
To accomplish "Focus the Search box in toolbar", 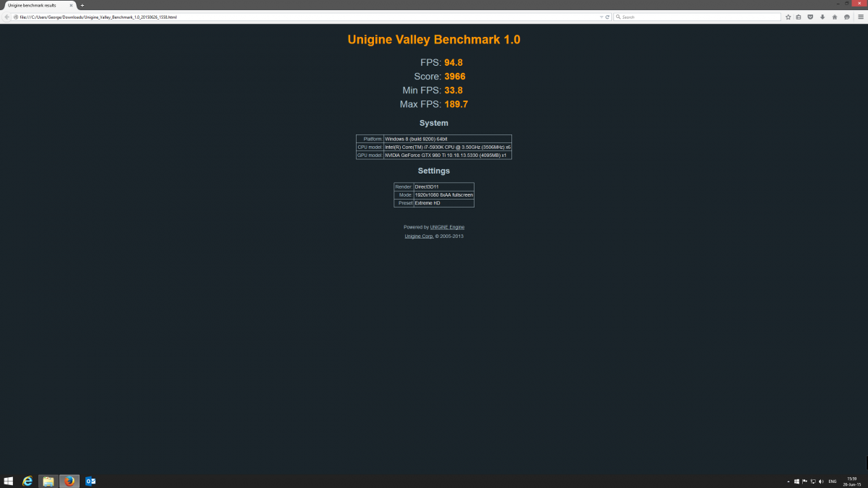I will click(x=697, y=17).
